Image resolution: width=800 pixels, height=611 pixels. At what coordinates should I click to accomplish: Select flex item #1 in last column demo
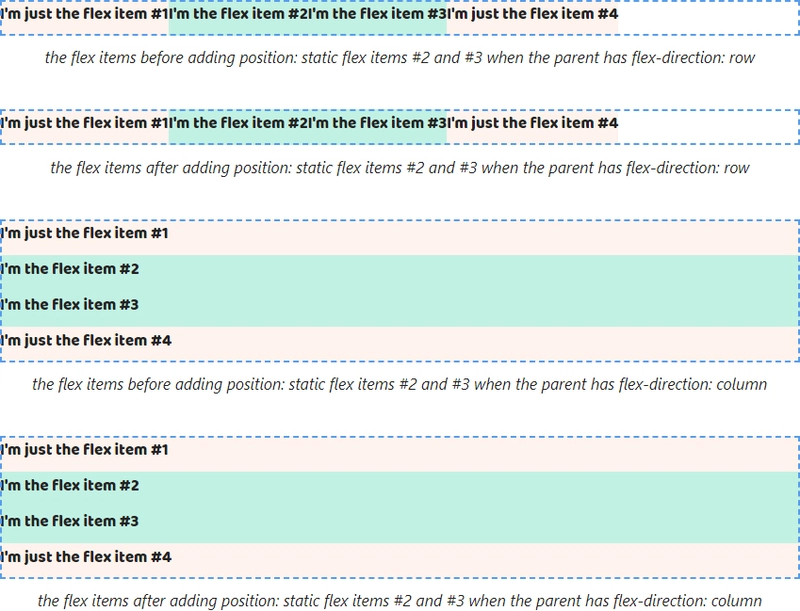coord(400,454)
